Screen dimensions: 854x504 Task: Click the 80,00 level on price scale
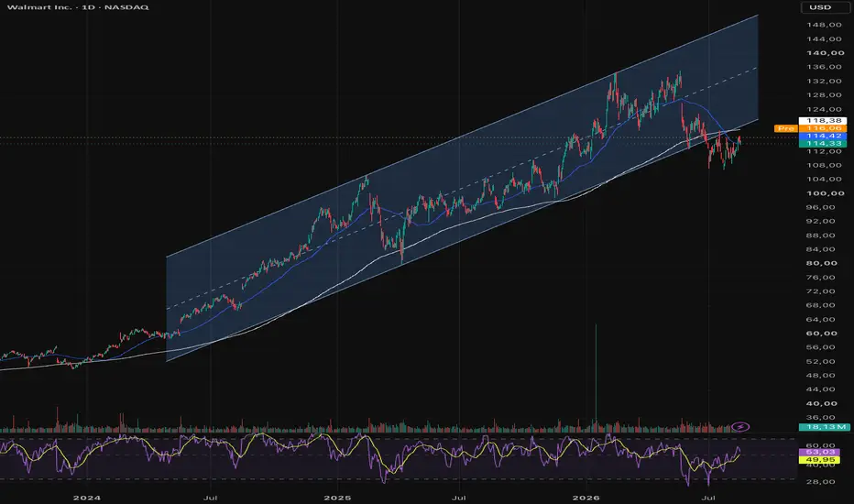(825, 263)
